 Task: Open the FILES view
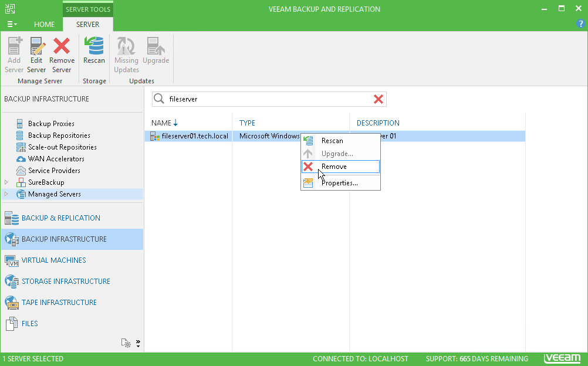[72, 324]
